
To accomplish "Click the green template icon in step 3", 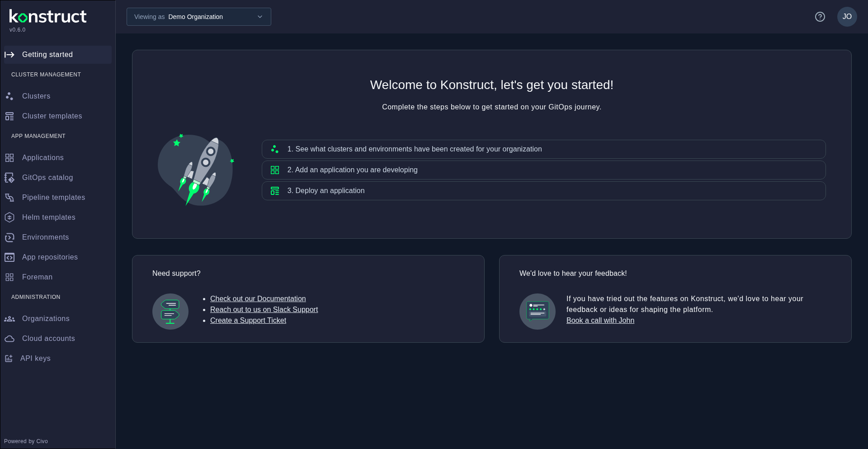I will tap(275, 191).
